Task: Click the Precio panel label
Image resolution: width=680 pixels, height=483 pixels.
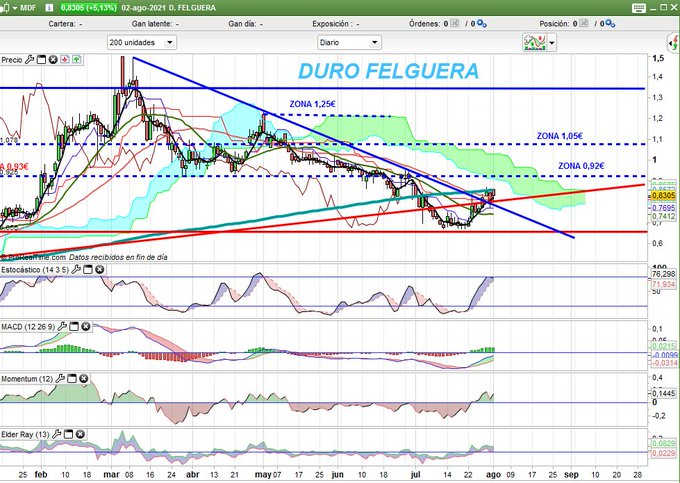Action: [x=12, y=60]
